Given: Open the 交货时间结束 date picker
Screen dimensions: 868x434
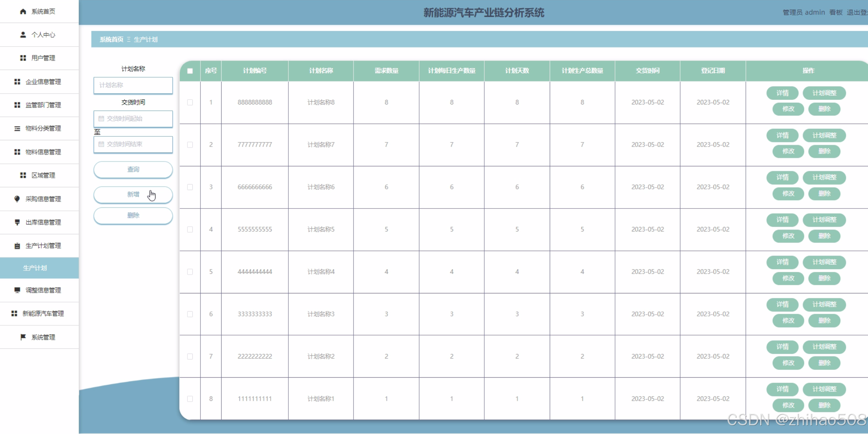Looking at the screenshot, I should (x=133, y=144).
